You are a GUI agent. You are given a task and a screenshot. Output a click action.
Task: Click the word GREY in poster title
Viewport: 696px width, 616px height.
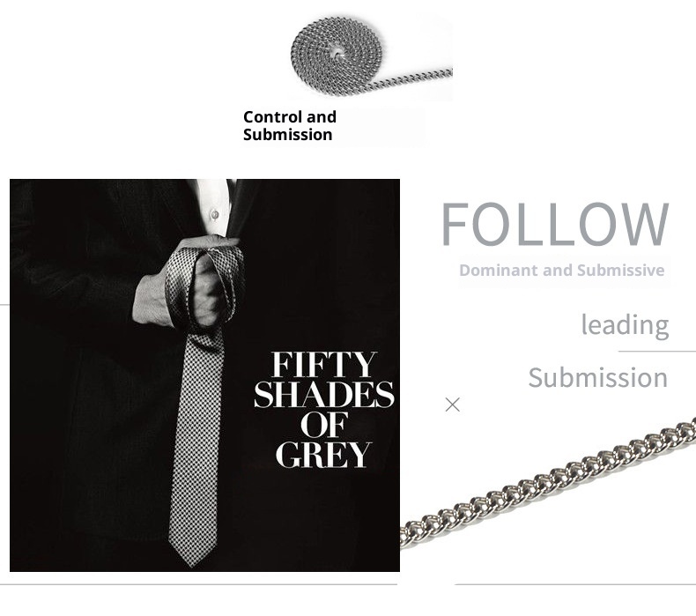click(323, 454)
